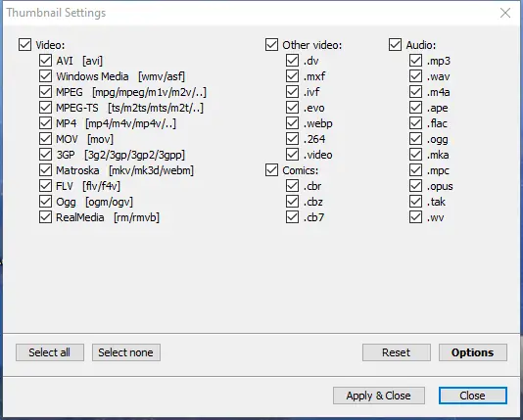Screen dimensions: 523x420
Task: Disable .flac audio thumbnails
Action: (x=415, y=123)
